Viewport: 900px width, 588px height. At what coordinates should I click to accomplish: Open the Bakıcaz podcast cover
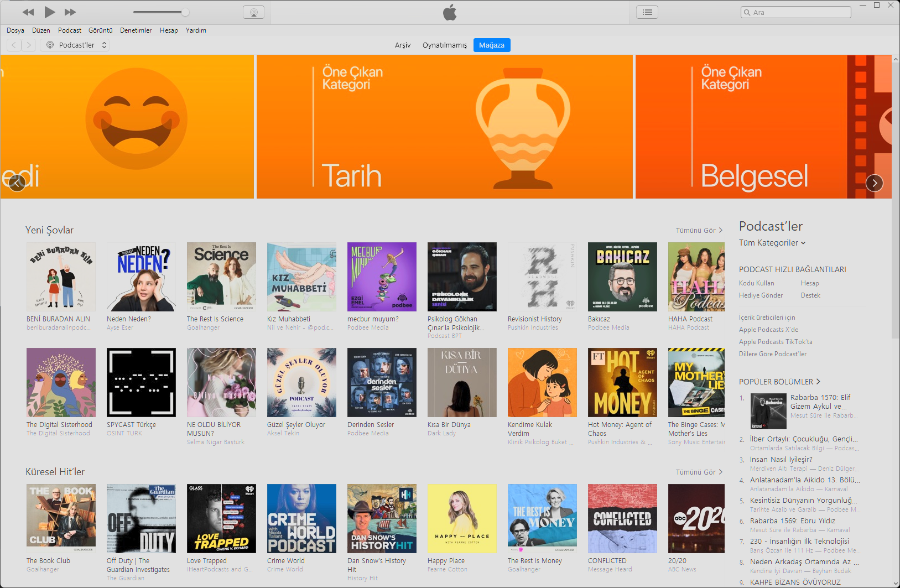click(x=622, y=277)
